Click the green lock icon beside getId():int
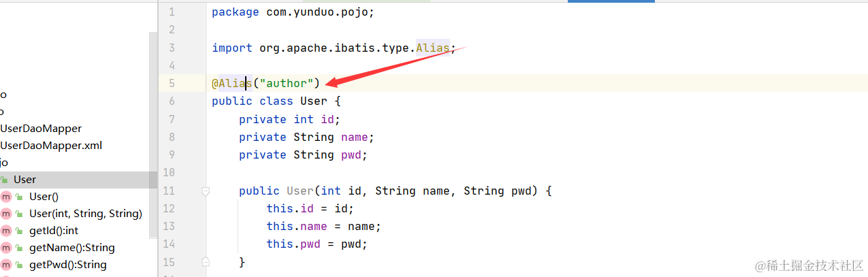868x277 pixels. (19, 231)
